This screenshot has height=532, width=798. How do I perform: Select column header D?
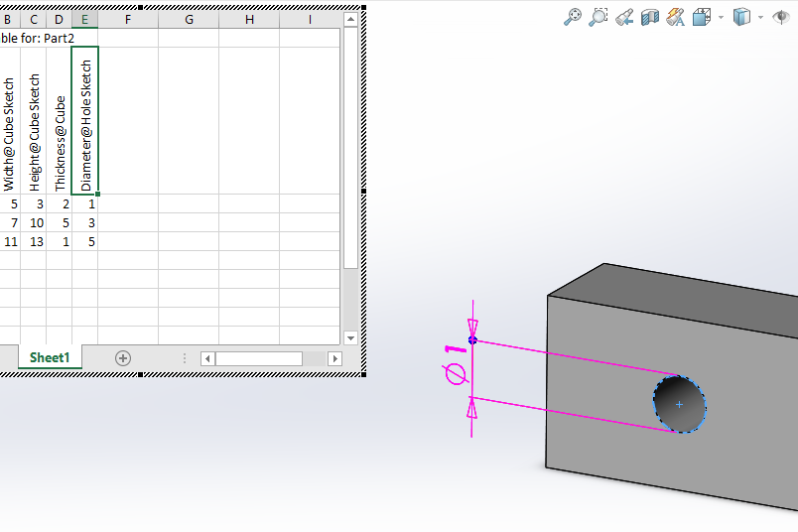[59, 20]
